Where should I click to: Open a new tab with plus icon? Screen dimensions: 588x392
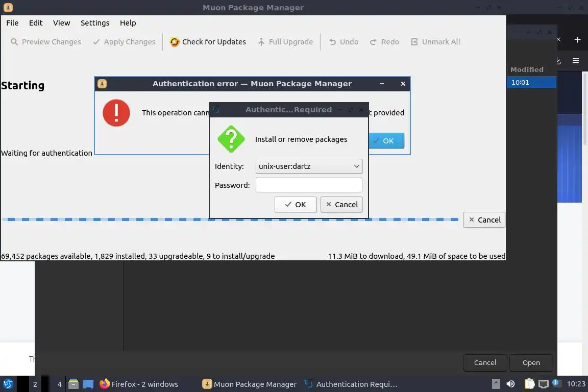[x=577, y=39]
